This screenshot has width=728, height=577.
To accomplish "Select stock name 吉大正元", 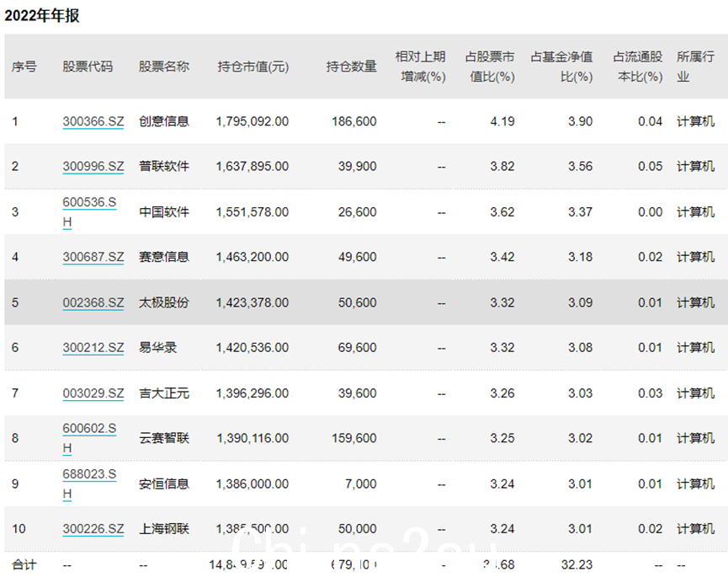I will [x=164, y=393].
